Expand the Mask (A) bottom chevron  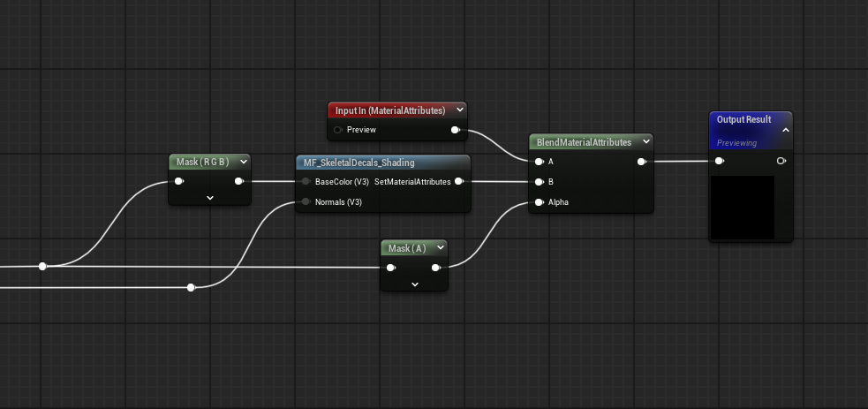pyautogui.click(x=415, y=284)
